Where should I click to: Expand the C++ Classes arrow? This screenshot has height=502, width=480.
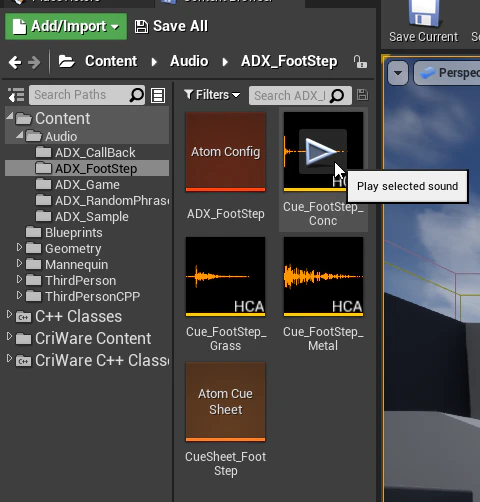pyautogui.click(x=9, y=315)
